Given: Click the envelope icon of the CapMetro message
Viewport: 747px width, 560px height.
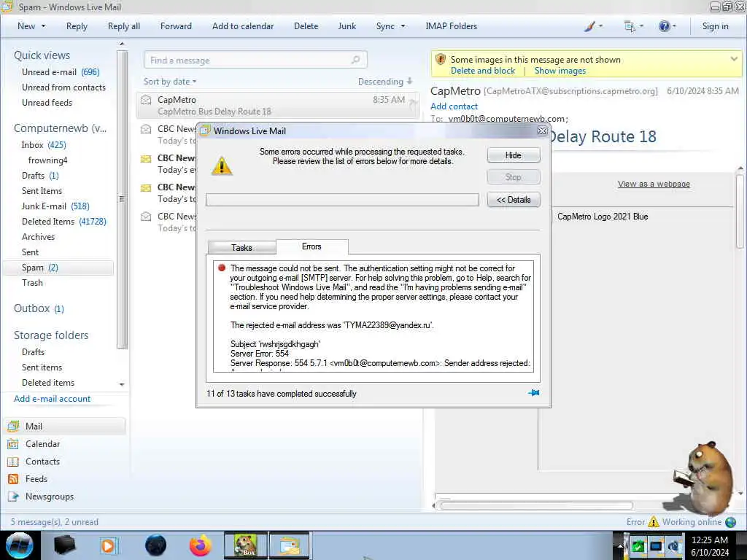Looking at the screenshot, I should pos(146,100).
